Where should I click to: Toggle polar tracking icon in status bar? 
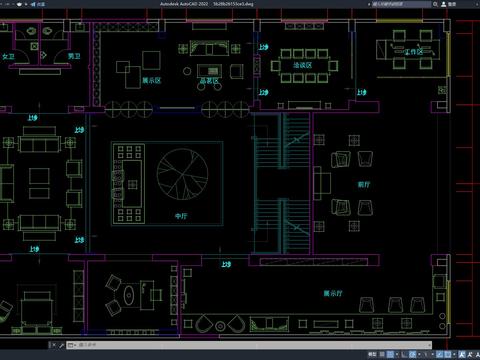pos(412,354)
